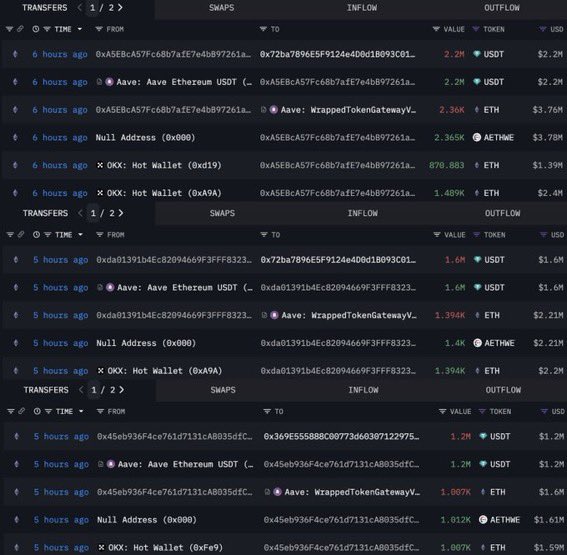Open OKX: Hot Wallet (0xFe9) entity link

pyautogui.click(x=165, y=547)
